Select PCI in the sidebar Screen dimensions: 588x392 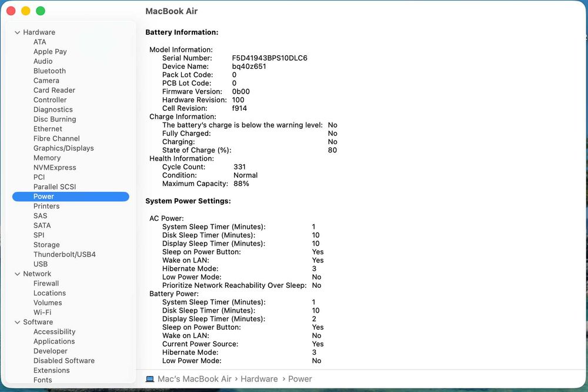tap(39, 177)
